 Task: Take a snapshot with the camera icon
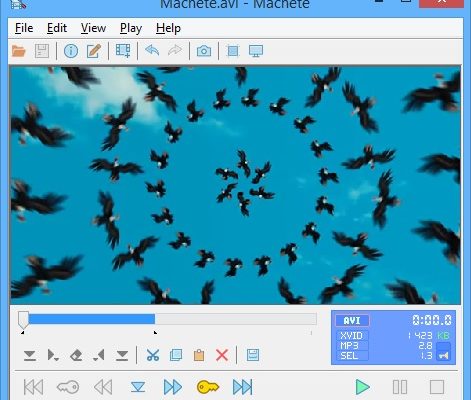[204, 51]
